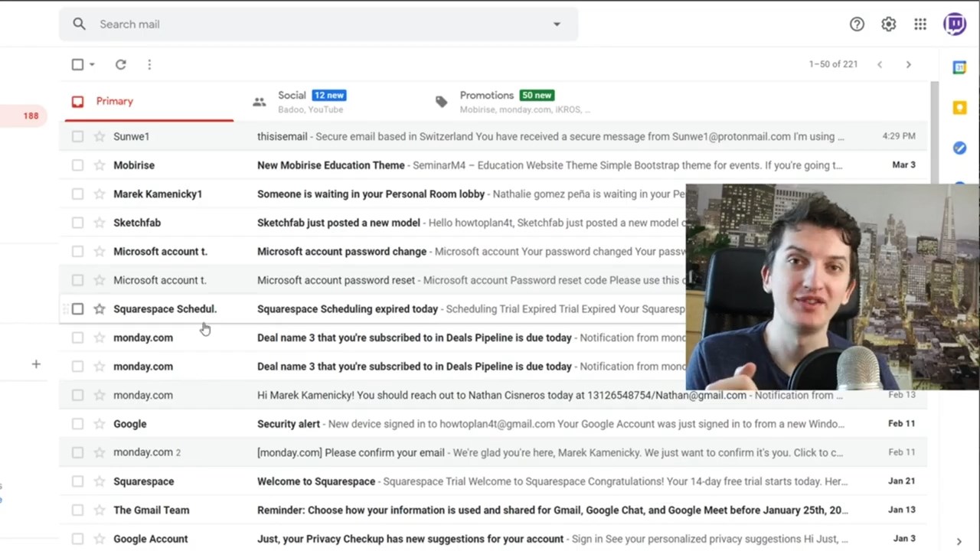Select the Squarespace Scheduling email checkbox

pyautogui.click(x=77, y=309)
